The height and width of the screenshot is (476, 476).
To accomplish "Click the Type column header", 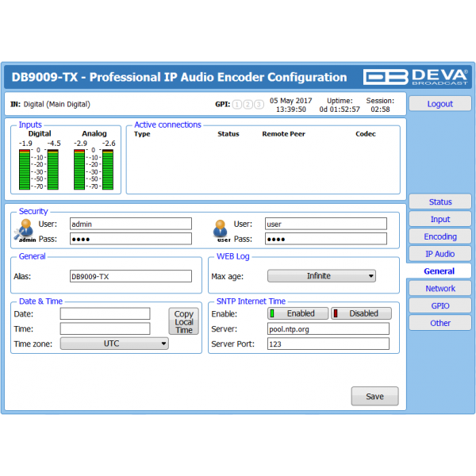I will click(142, 134).
